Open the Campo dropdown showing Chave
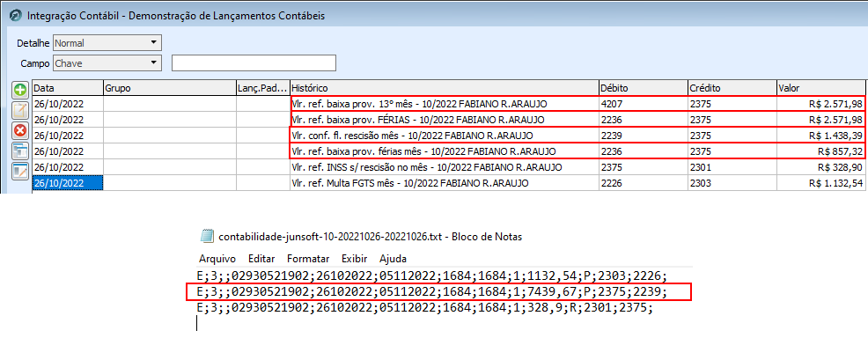 click(x=107, y=63)
